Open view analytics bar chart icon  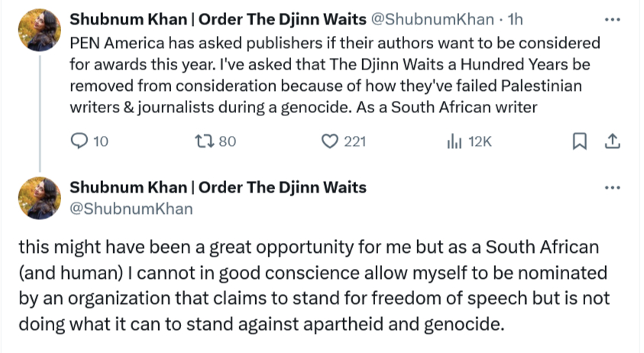455,141
